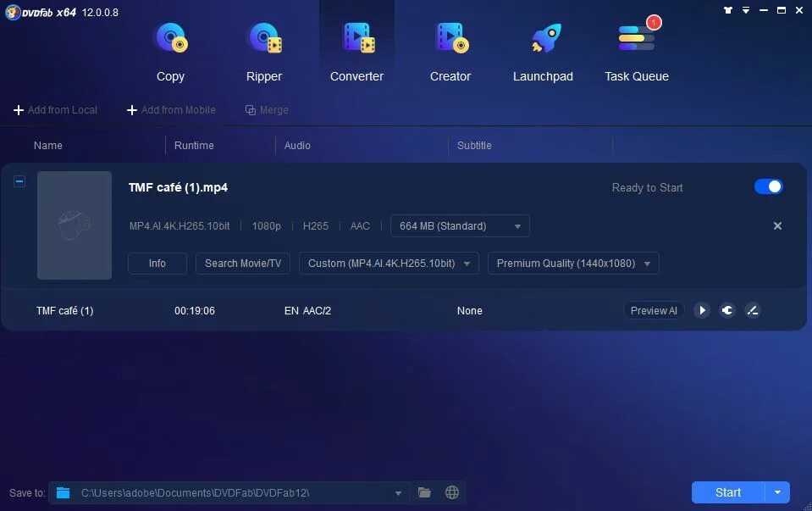
Task: Click the Save to path field
Action: click(x=229, y=493)
